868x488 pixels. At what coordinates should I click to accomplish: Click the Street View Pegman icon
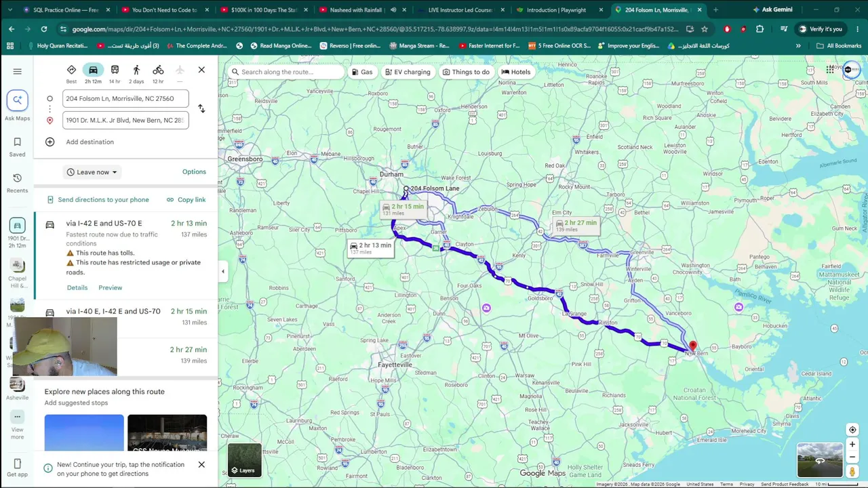(x=852, y=471)
